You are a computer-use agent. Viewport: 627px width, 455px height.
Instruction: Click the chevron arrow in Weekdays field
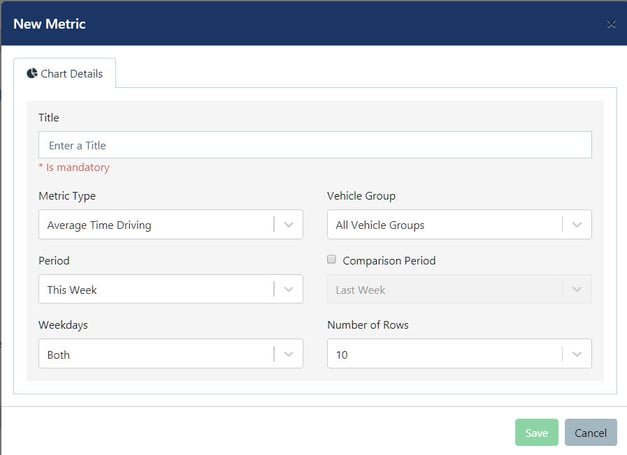pyautogui.click(x=289, y=354)
